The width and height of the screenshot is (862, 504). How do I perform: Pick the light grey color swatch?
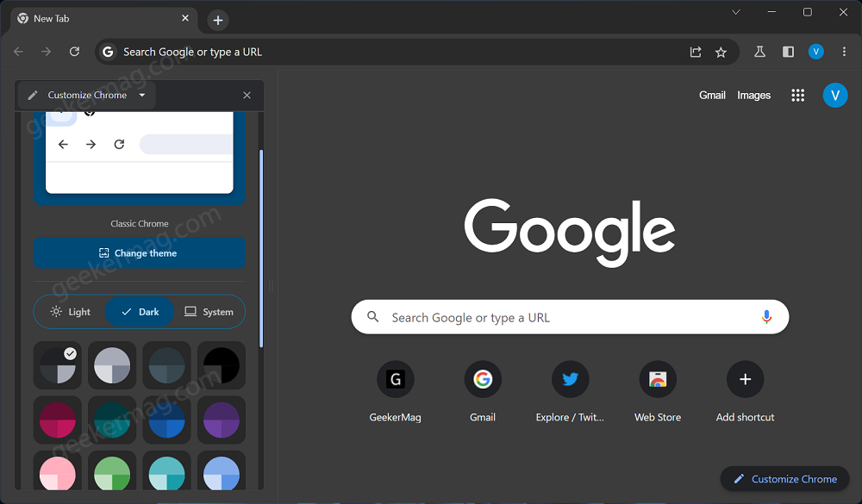coord(112,365)
